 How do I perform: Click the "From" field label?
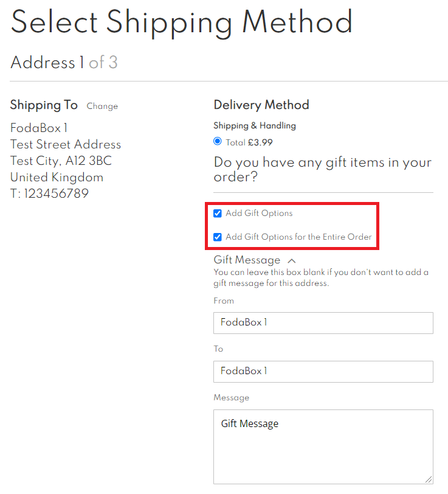(x=224, y=301)
